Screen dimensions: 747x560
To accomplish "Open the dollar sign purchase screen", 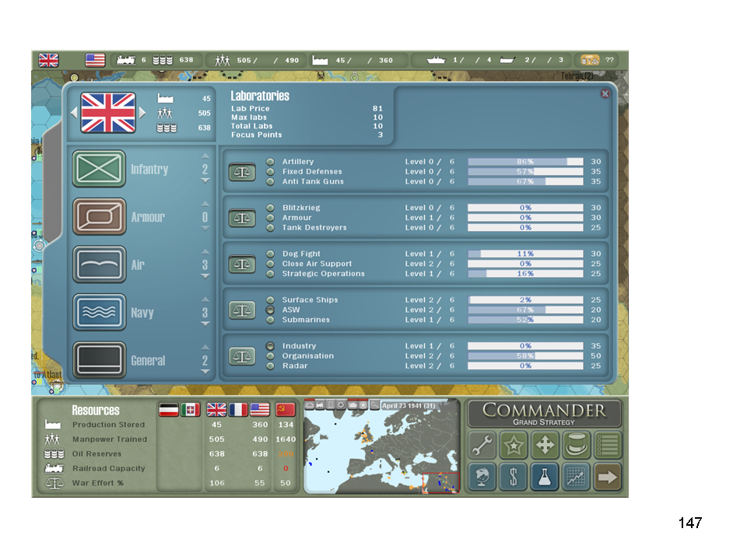I will click(514, 477).
